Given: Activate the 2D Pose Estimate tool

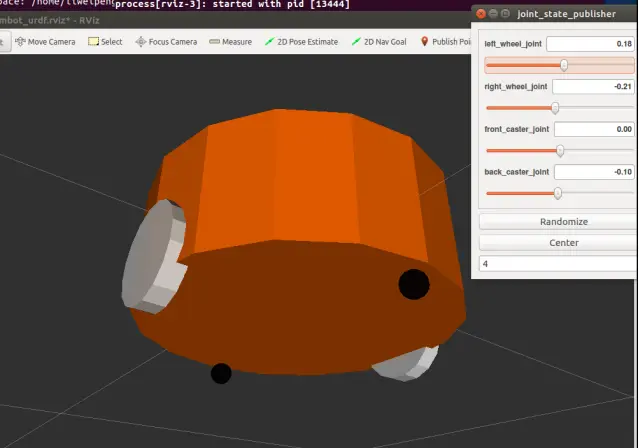Looking at the screenshot, I should point(301,42).
